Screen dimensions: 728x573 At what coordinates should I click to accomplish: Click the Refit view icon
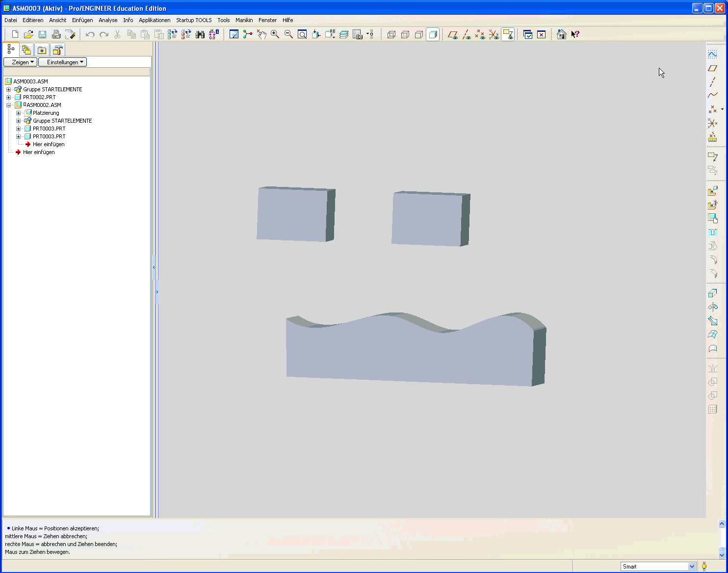coord(302,34)
